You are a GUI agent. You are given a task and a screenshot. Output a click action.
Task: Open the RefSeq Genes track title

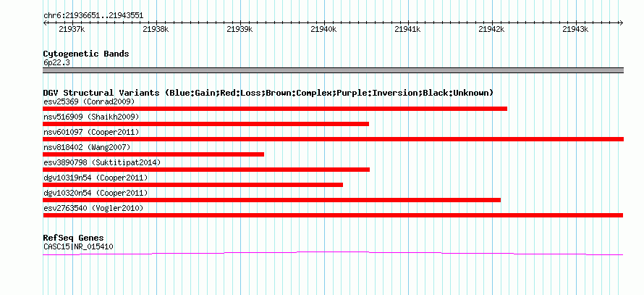click(74, 238)
